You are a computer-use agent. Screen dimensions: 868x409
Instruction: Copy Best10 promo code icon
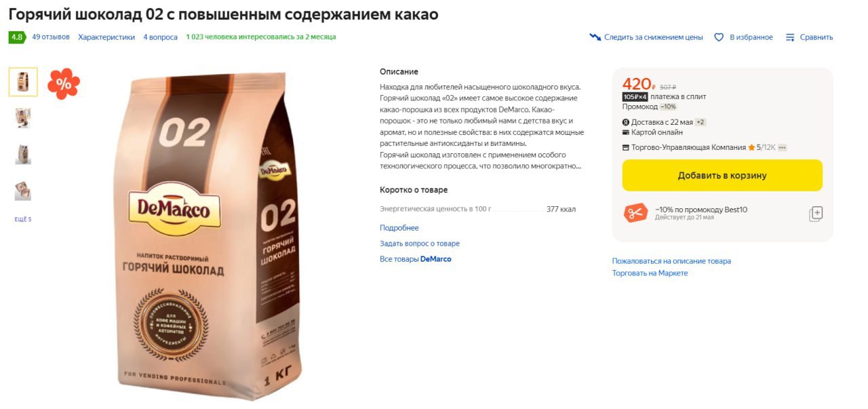tap(816, 214)
